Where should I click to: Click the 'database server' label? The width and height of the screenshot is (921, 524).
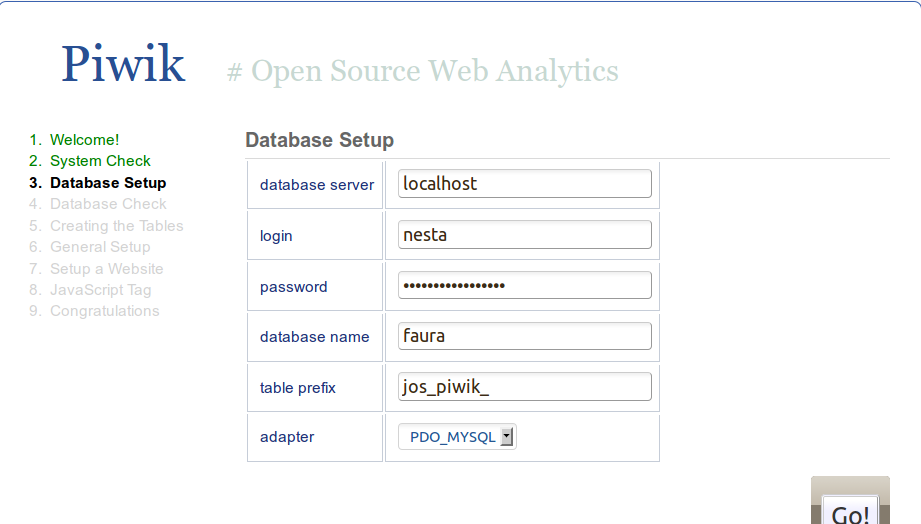coord(317,185)
